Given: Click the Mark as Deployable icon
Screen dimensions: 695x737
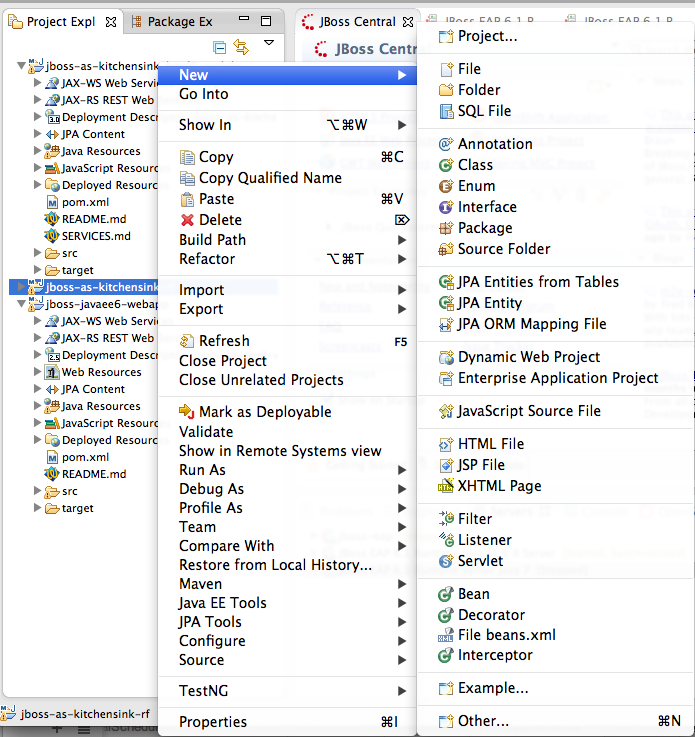Looking at the screenshot, I should coord(187,412).
